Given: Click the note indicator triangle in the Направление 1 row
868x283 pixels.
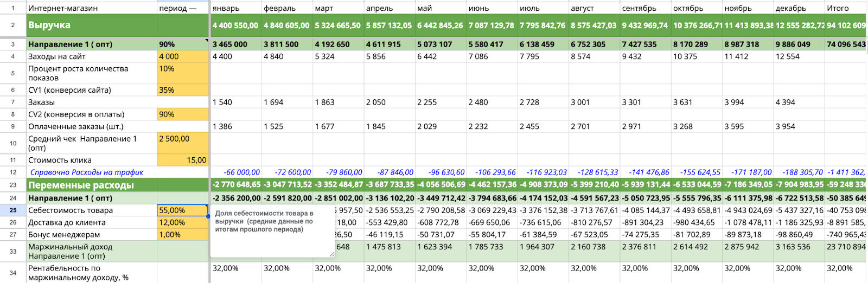Looking at the screenshot, I should pos(207,41).
